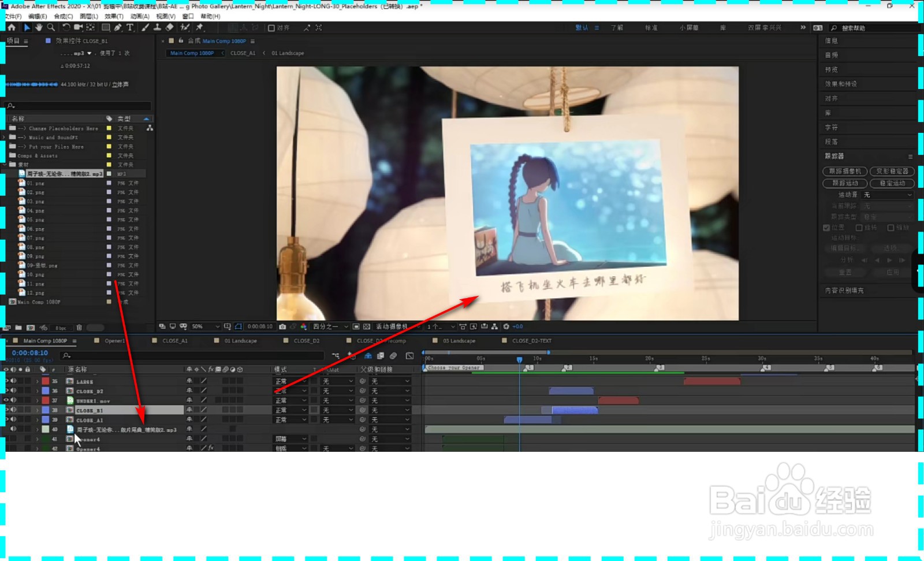Image resolution: width=924 pixels, height=561 pixels.
Task: Open the 50% magnification dropdown in the viewer
Action: tap(205, 326)
